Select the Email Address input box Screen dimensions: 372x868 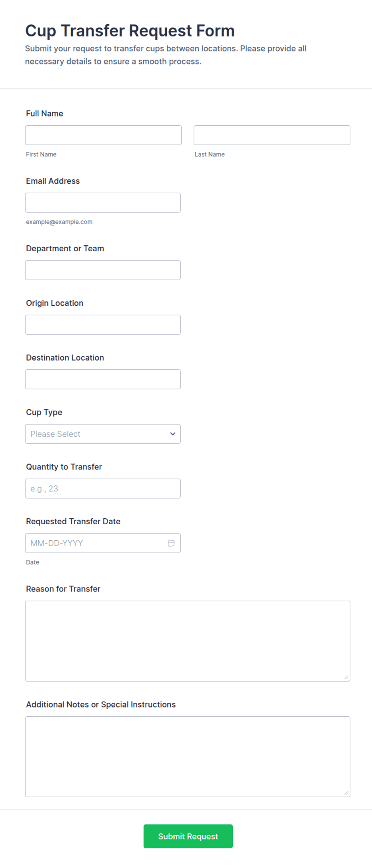[103, 202]
